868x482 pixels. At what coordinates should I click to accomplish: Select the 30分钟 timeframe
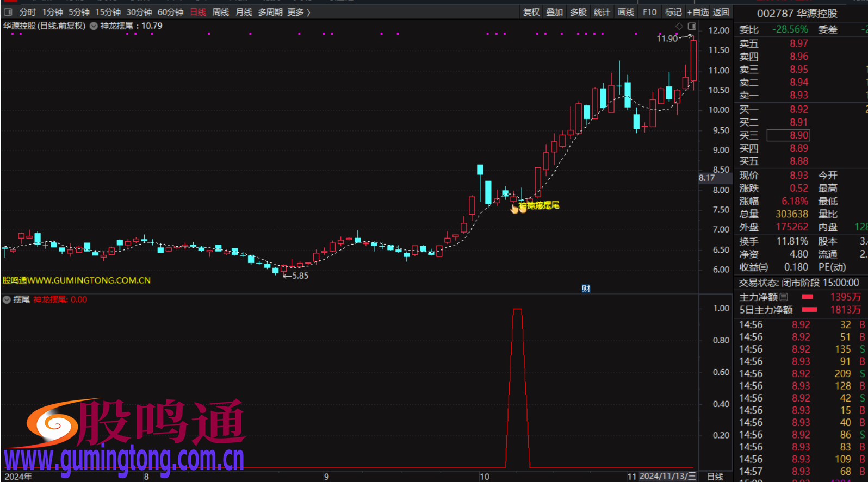pyautogui.click(x=139, y=12)
